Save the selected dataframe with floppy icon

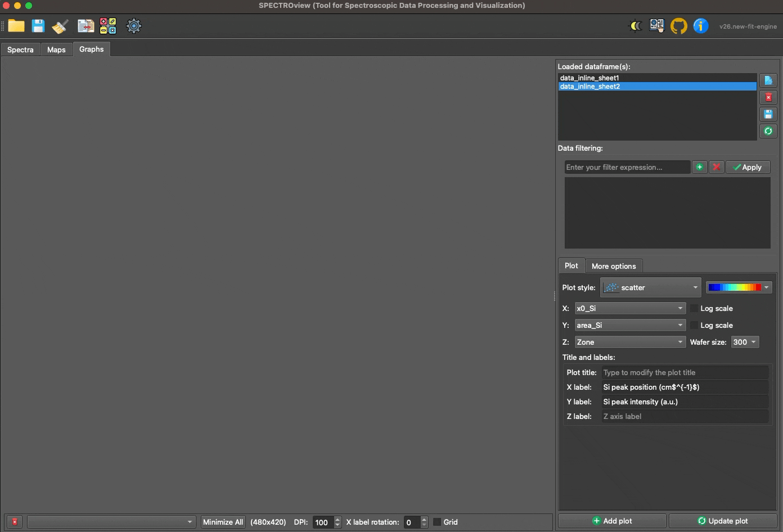(x=768, y=114)
